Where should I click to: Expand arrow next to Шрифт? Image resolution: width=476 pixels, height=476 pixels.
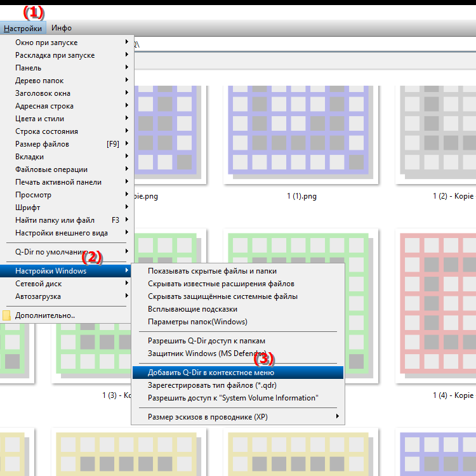(x=127, y=207)
